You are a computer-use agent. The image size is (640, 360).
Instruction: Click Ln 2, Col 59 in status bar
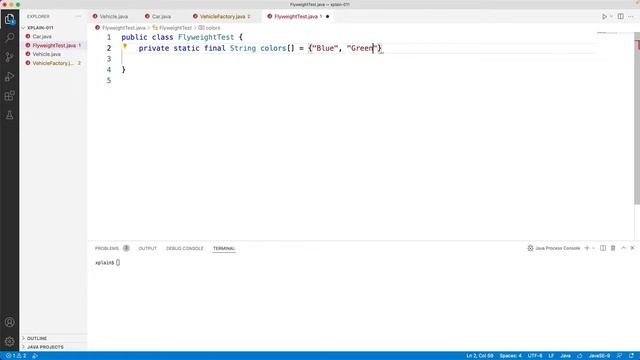click(x=480, y=356)
